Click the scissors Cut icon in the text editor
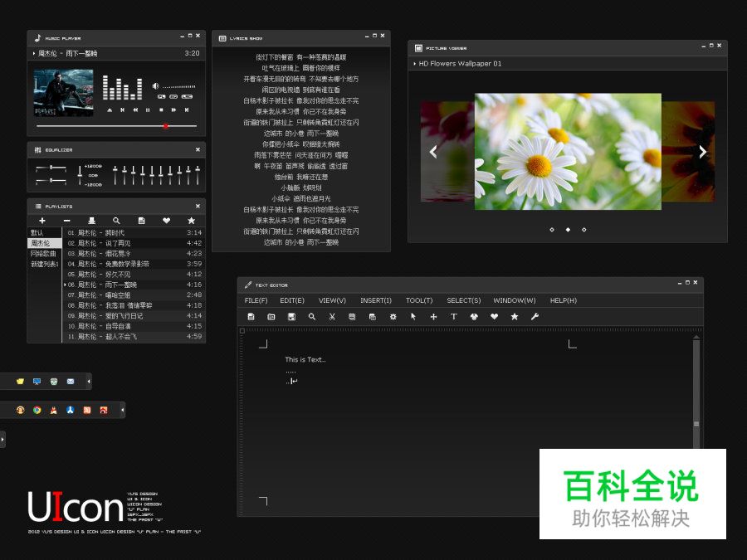The image size is (747, 560). 332,317
